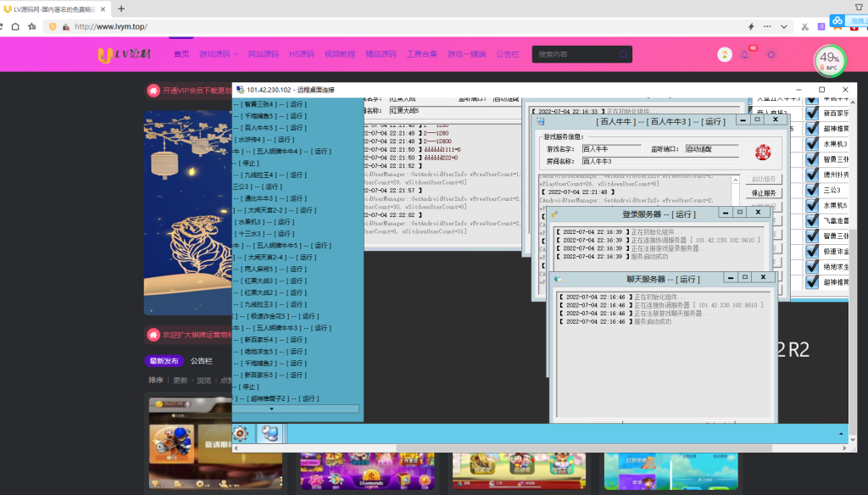Click the notification bell icon with badge
Viewport: 868px width, 495px height.
click(x=745, y=54)
